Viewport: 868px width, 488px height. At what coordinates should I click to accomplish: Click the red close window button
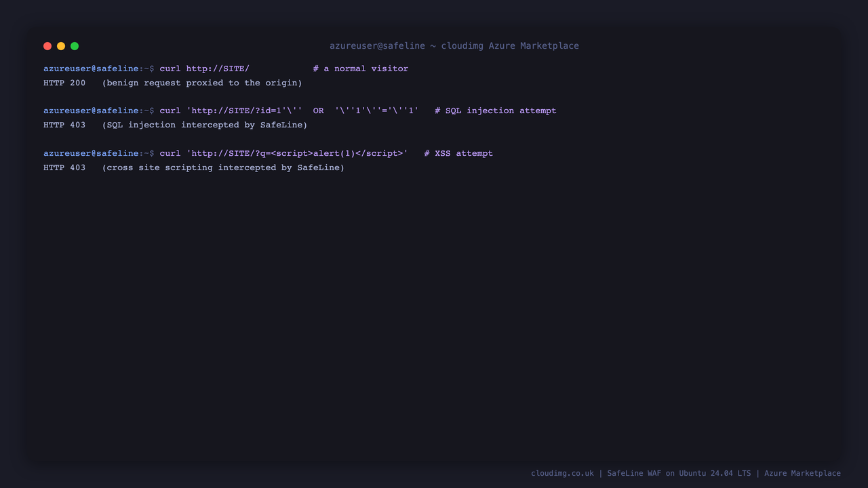pos(47,46)
